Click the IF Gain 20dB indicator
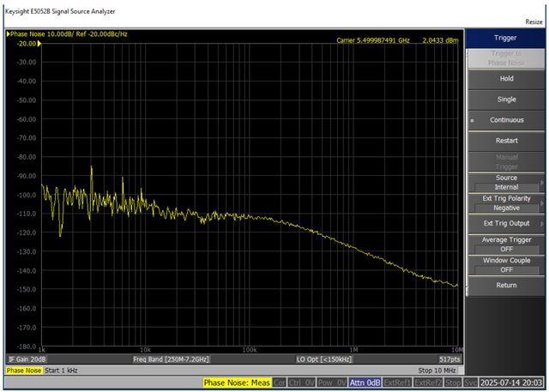549x392 pixels. [x=27, y=359]
